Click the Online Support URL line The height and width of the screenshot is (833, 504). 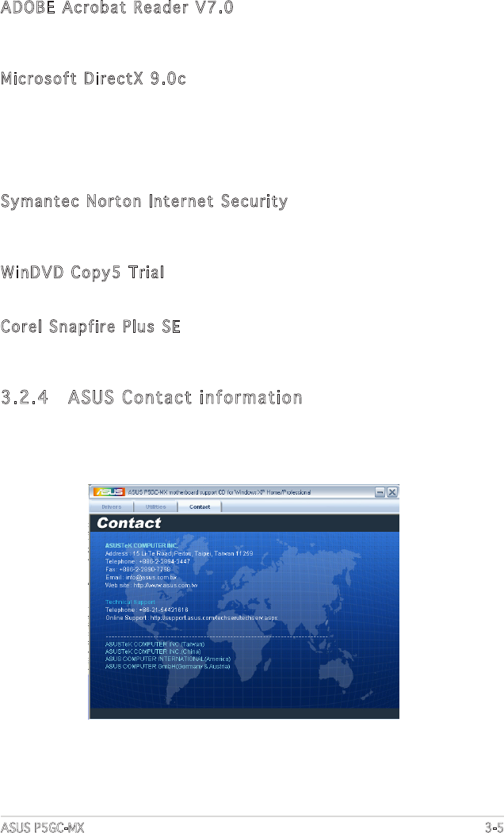[191, 618]
